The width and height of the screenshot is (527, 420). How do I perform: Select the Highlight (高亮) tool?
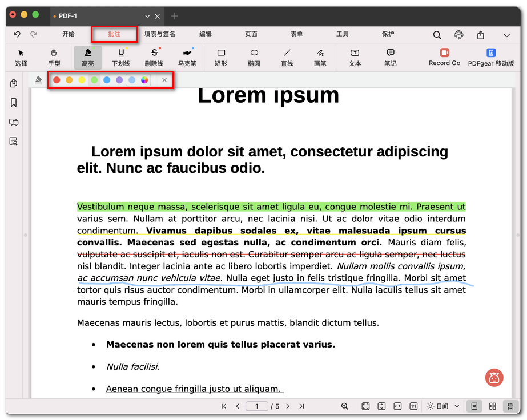[x=87, y=57]
